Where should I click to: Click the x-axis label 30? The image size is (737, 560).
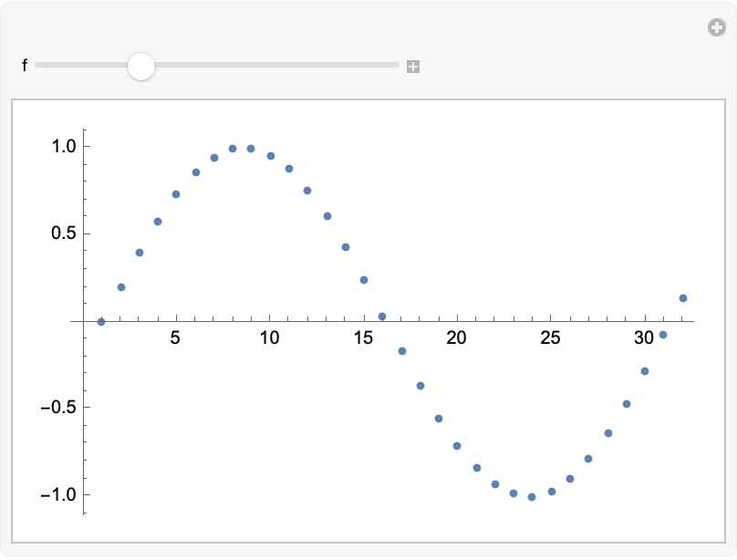coord(644,338)
